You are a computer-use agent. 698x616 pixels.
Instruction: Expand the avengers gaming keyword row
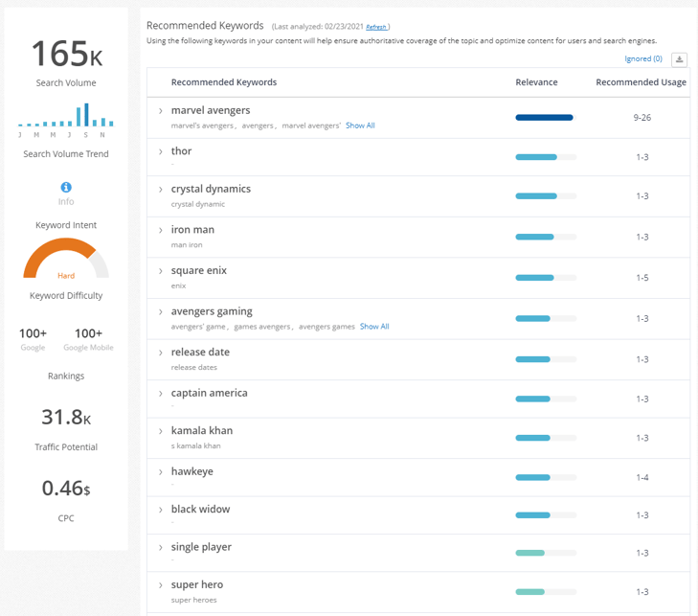tap(161, 311)
